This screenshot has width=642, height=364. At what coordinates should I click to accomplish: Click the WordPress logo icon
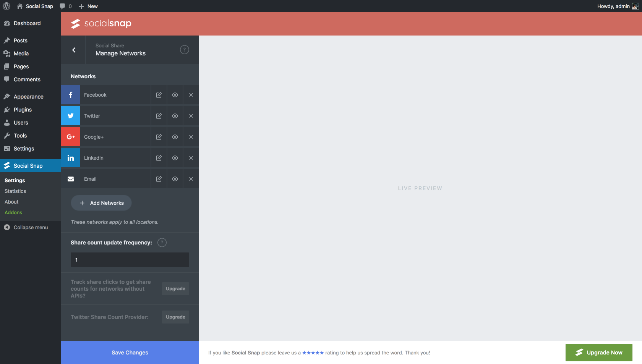click(6, 6)
